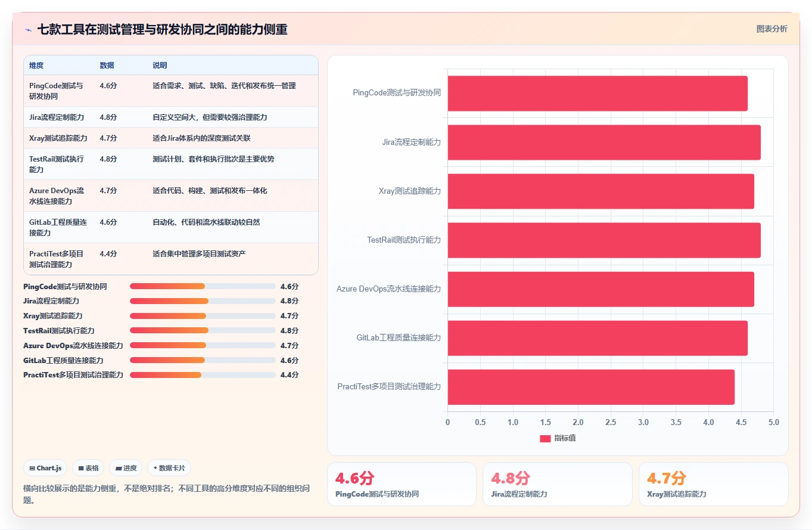Select the 表格 tag

click(89, 468)
